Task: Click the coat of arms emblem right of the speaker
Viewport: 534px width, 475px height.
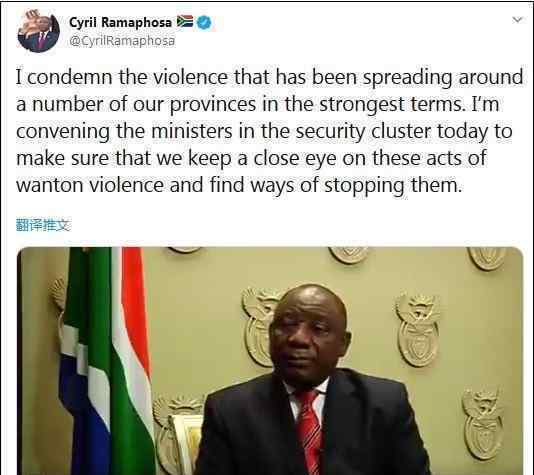Action: 419,330
